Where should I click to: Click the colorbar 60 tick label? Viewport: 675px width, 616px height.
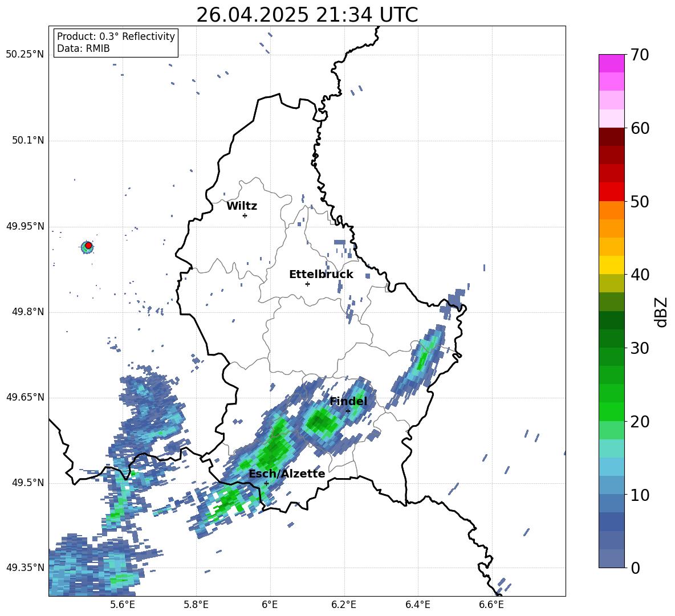click(x=640, y=128)
